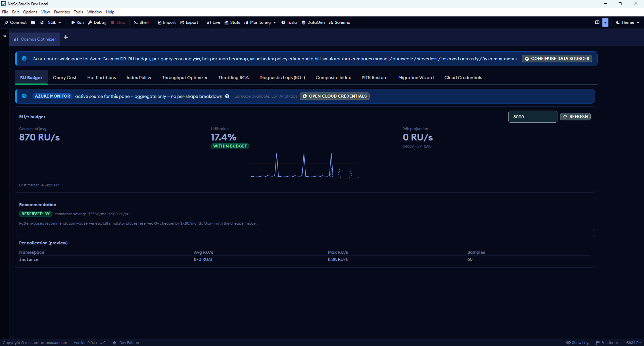
Task: Open the DataGen tool
Action: click(313, 22)
